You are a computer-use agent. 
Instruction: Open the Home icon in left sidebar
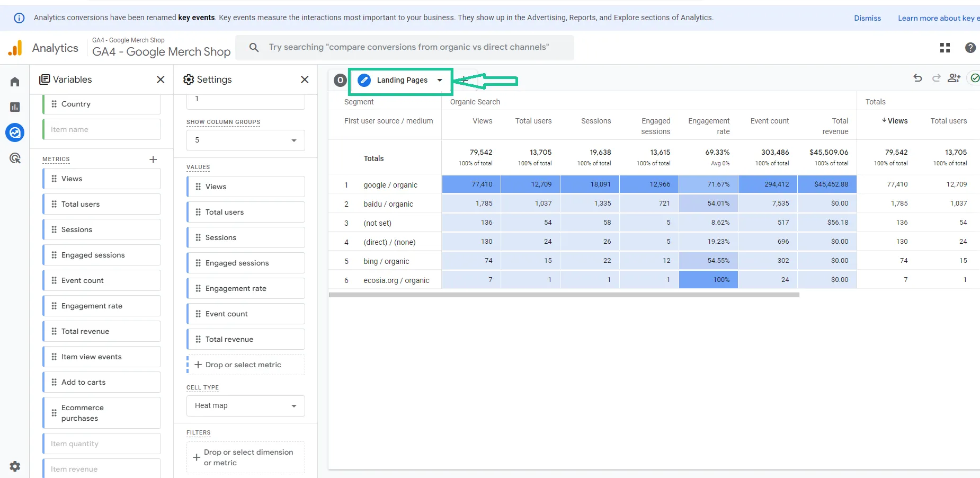click(x=15, y=82)
